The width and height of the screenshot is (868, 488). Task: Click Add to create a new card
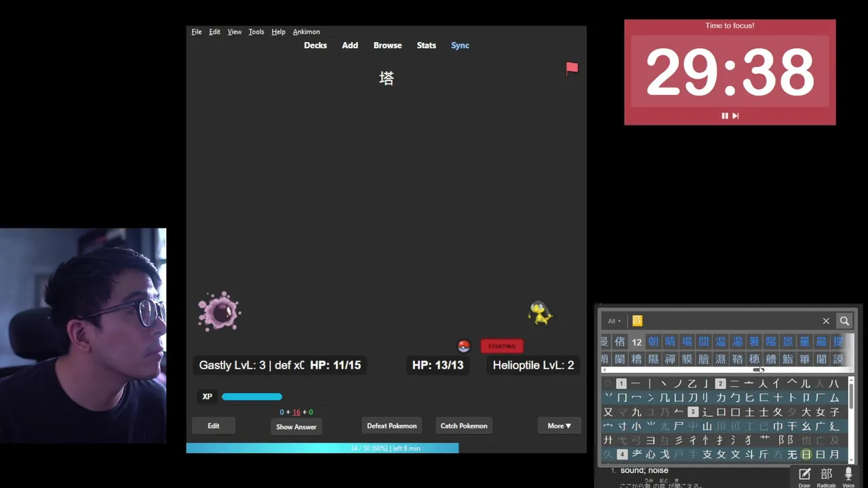[x=350, y=45]
